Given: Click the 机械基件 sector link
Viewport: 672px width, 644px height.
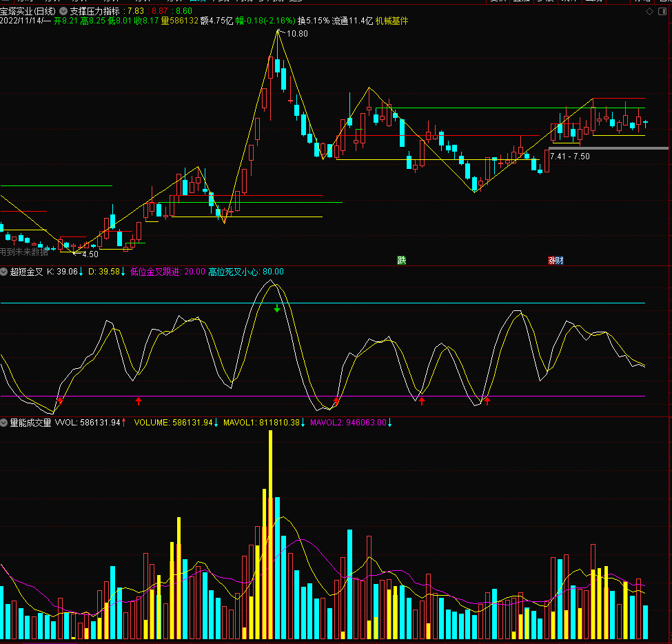Looking at the screenshot, I should (x=391, y=21).
